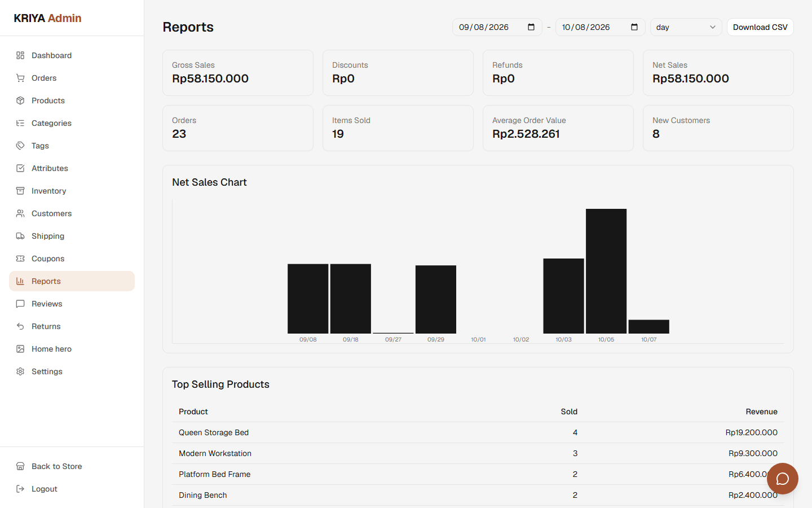Click the Inventory archive icon
Screen dimensions: 812x508
pos(20,191)
